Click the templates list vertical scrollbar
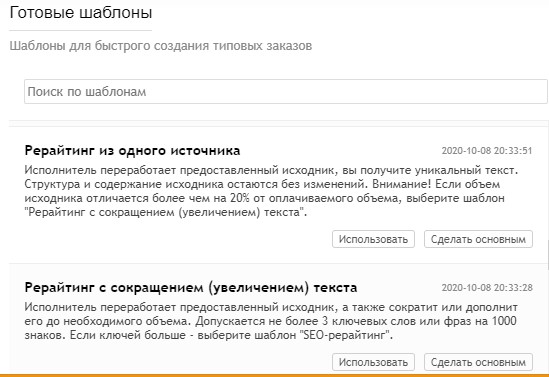The height and width of the screenshot is (377, 549). pyautogui.click(x=548, y=255)
